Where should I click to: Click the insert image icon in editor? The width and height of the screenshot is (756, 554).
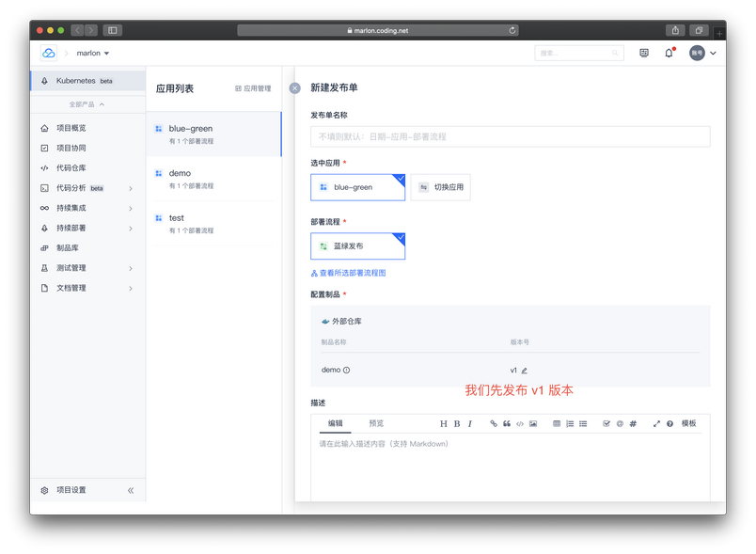tap(533, 424)
